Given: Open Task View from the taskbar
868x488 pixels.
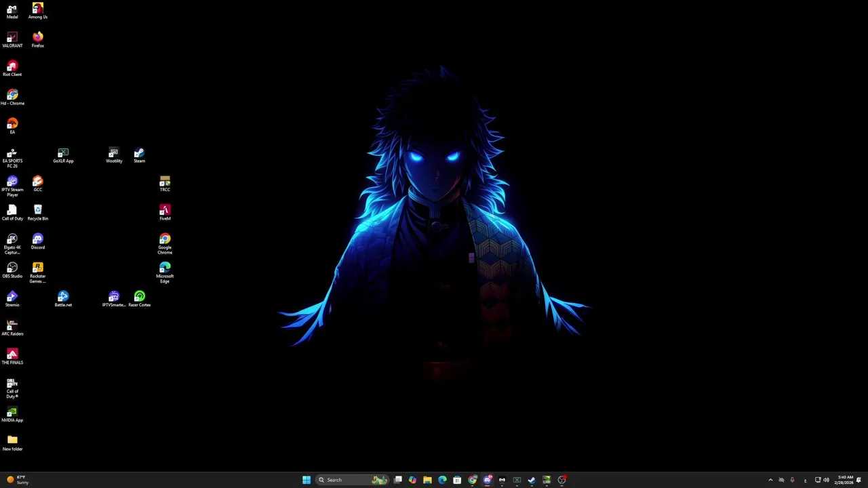Looking at the screenshot, I should coord(398,480).
